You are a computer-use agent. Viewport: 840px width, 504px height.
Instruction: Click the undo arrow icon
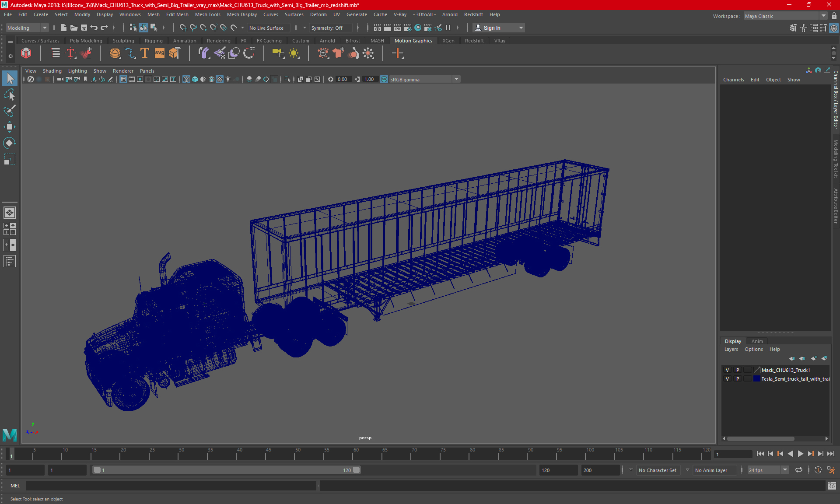(x=94, y=28)
